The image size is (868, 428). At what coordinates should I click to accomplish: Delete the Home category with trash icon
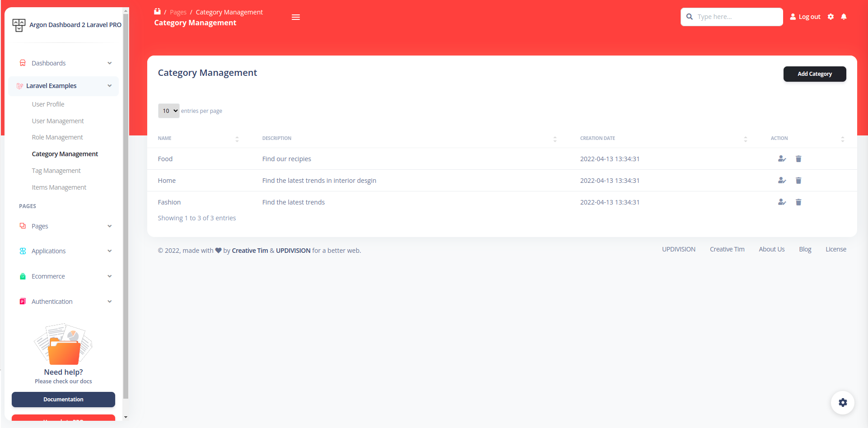[x=798, y=181]
